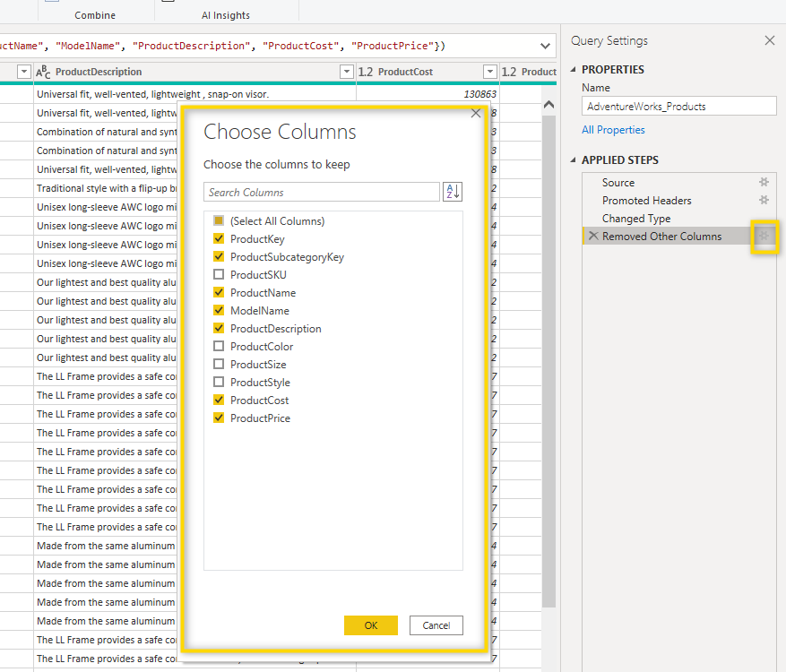Image resolution: width=786 pixels, height=672 pixels.
Task: Open the filter dropdown left of ProductDescription
Action: 24,72
